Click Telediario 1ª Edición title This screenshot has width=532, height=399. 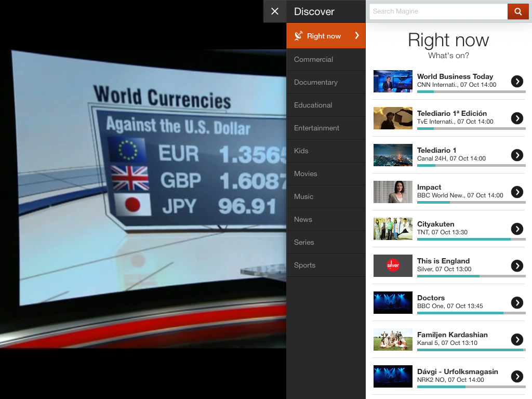[452, 113]
